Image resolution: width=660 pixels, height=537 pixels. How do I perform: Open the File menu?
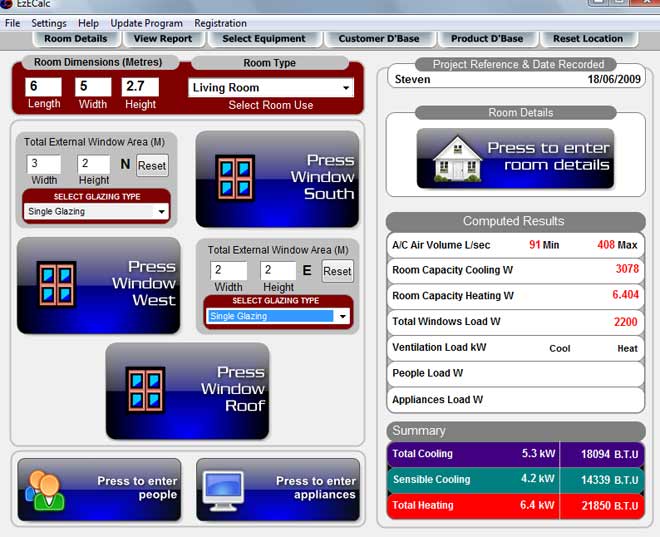tap(13, 23)
